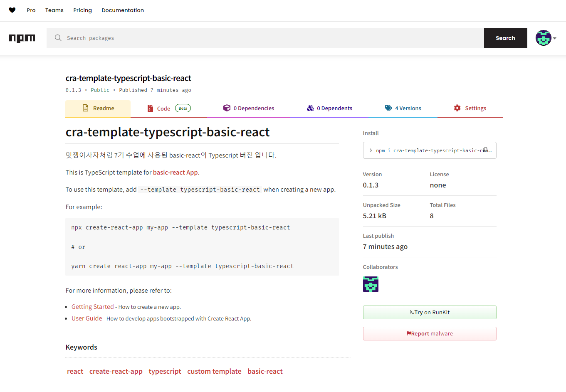Click the install command chevron icon
The width and height of the screenshot is (566, 392).
coord(371,150)
